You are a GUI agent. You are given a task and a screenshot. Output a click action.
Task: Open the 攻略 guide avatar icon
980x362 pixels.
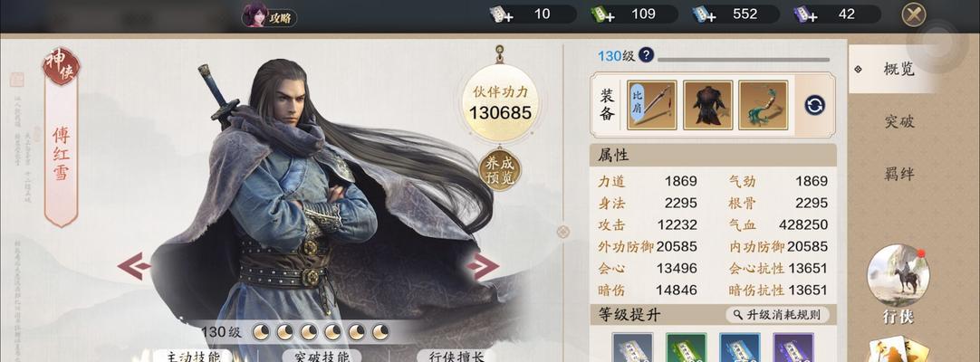tap(255, 15)
